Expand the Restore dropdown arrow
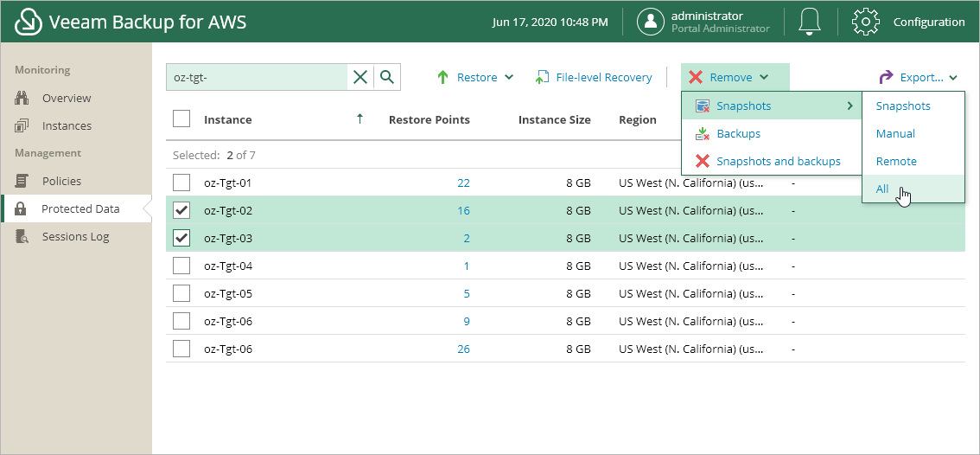 click(x=509, y=77)
